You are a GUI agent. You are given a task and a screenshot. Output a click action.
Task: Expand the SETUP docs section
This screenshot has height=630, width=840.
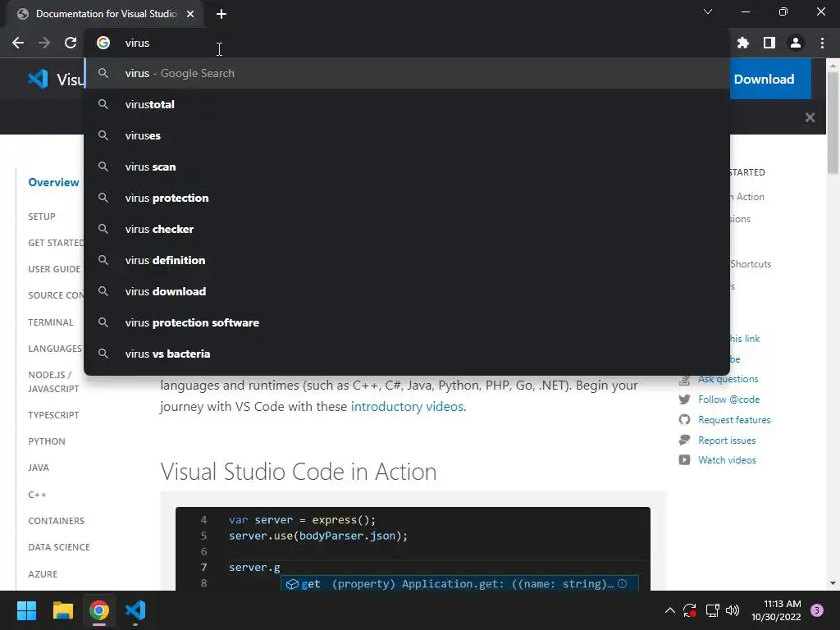coord(42,217)
